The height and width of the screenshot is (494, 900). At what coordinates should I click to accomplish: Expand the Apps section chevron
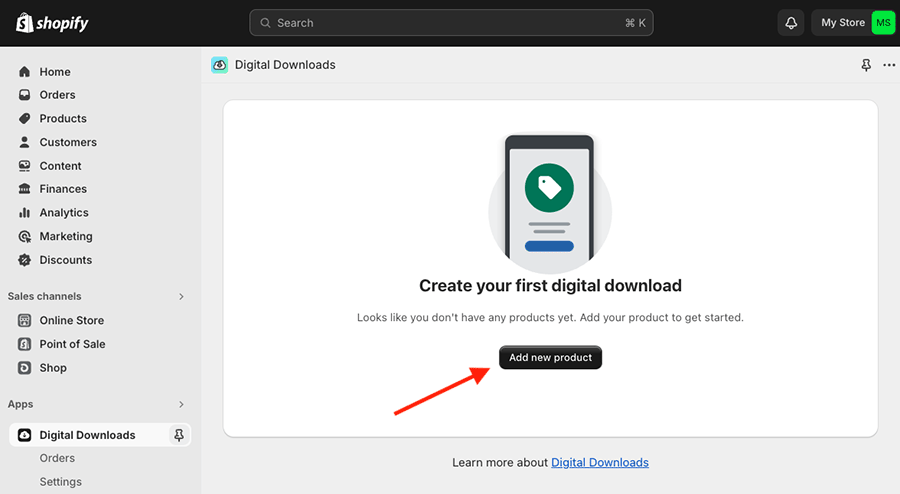[181, 404]
